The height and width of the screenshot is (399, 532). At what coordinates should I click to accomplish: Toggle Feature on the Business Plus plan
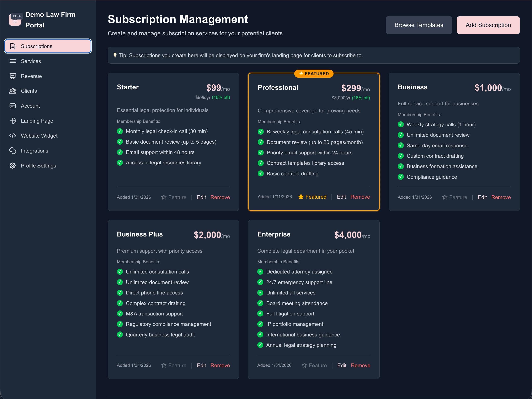[x=174, y=365]
